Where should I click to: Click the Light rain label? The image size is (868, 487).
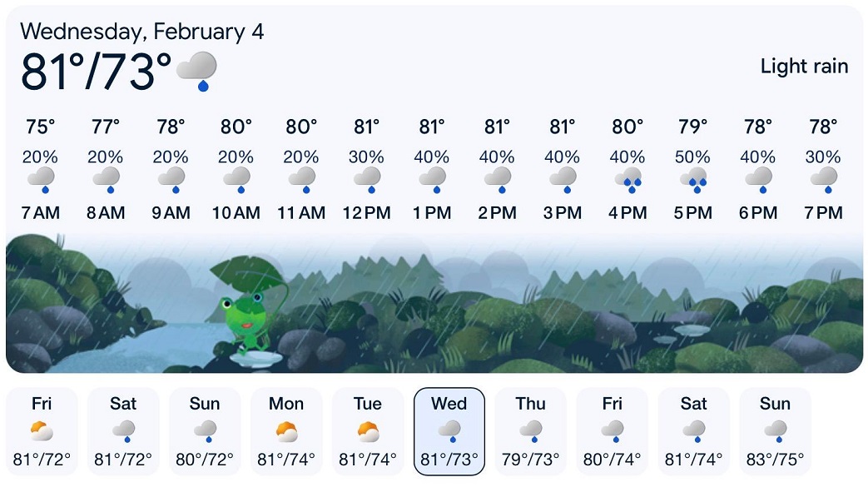[x=804, y=67]
